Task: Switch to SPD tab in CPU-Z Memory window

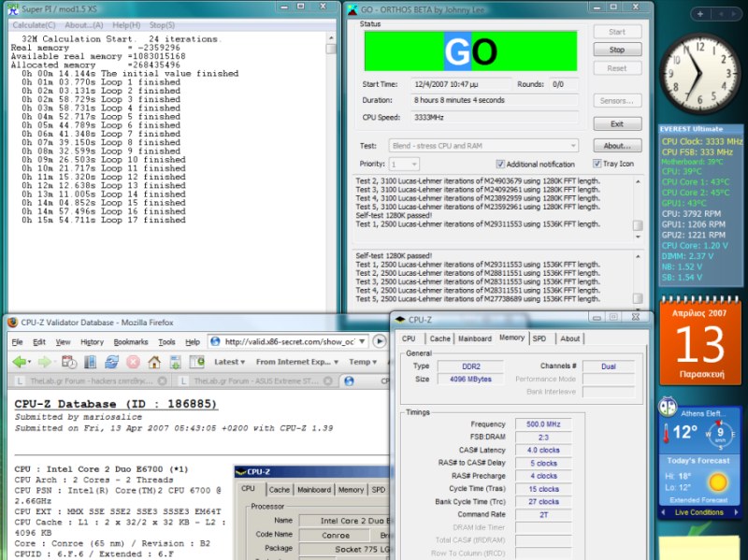Action: click(539, 338)
